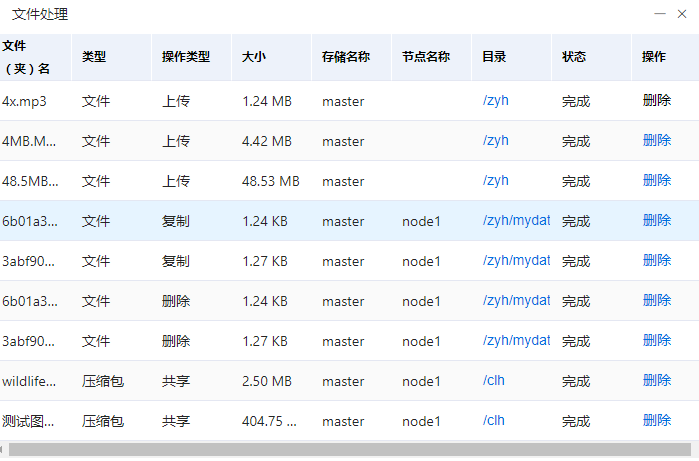Open /zyh/mydat directory in highlighted copy row
This screenshot has width=699, height=461.
coord(516,220)
